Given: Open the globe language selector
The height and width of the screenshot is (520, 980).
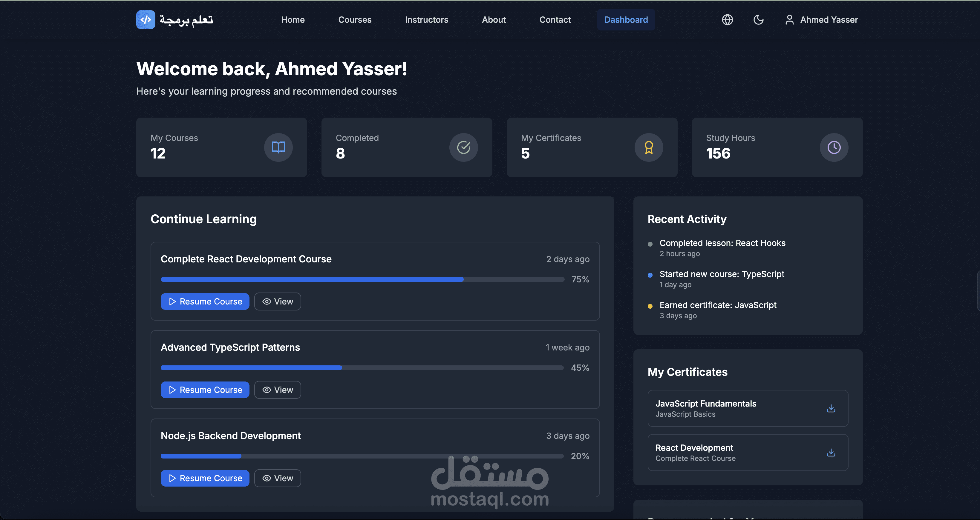Looking at the screenshot, I should pos(727,20).
